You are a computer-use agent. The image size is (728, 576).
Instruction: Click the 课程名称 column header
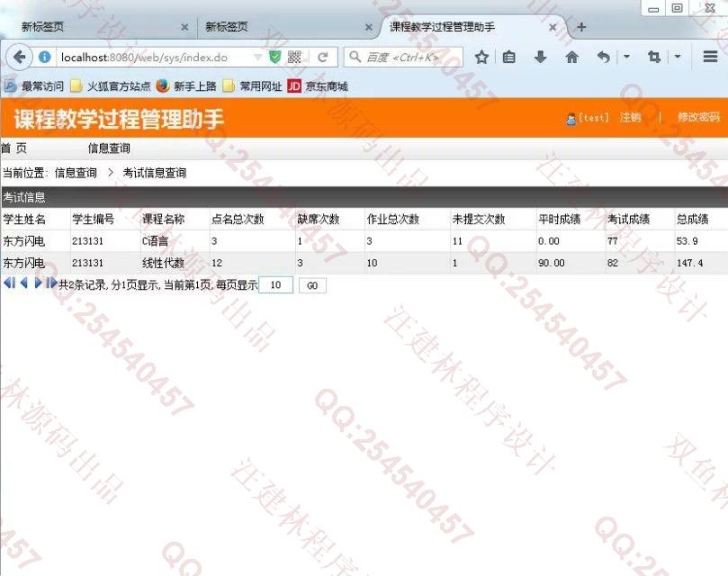pos(163,220)
